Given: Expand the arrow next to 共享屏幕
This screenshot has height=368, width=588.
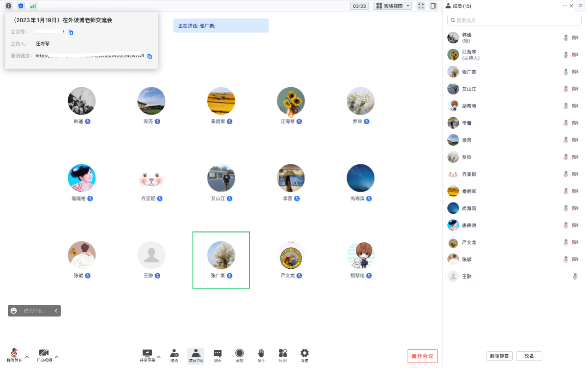Looking at the screenshot, I should click(159, 357).
